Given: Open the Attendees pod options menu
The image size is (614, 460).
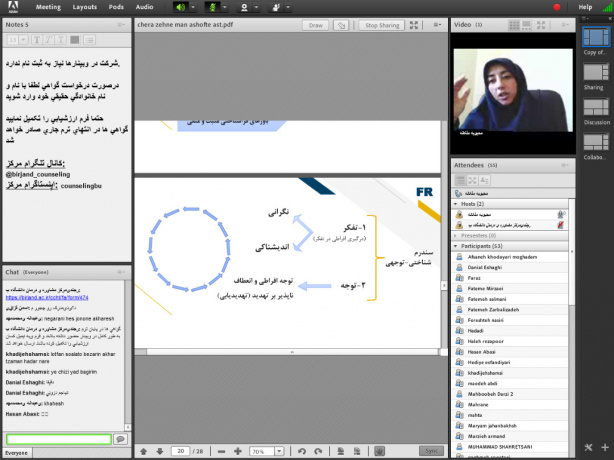Looking at the screenshot, I should (565, 165).
